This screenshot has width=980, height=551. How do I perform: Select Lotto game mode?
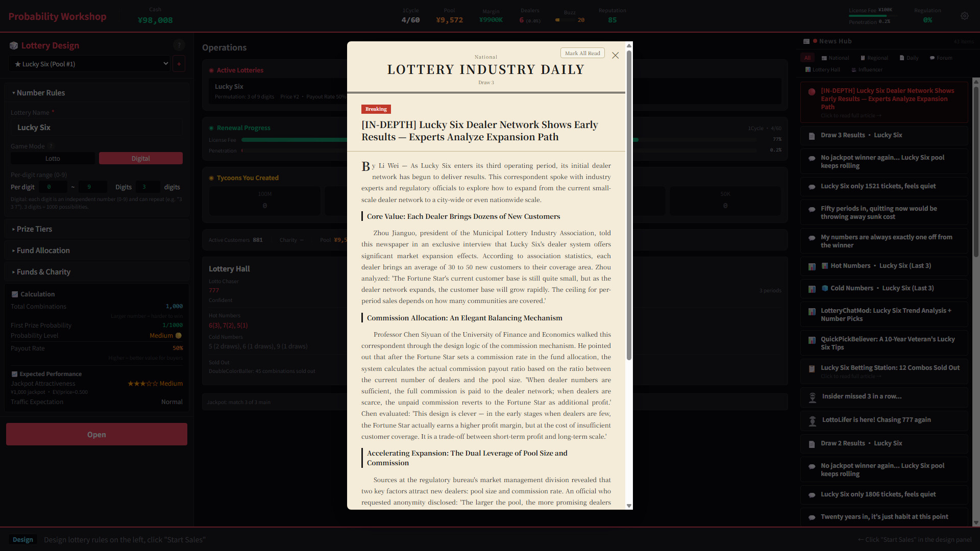pos(53,158)
